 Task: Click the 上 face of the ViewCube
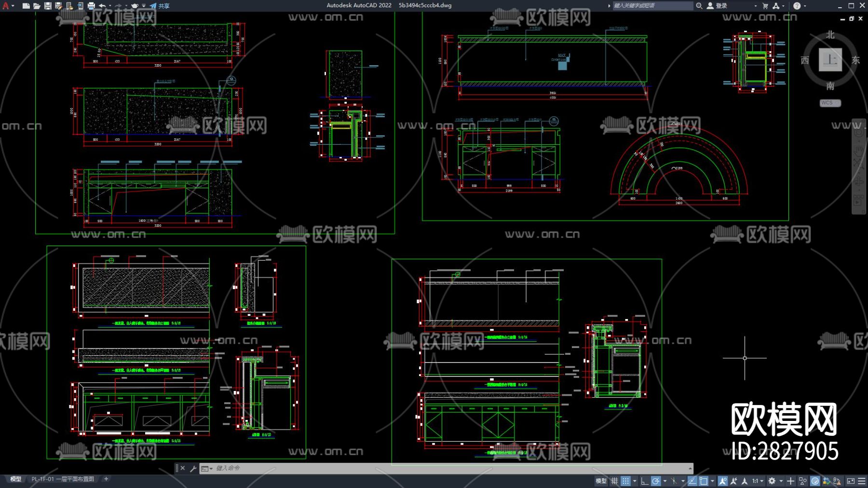point(830,60)
